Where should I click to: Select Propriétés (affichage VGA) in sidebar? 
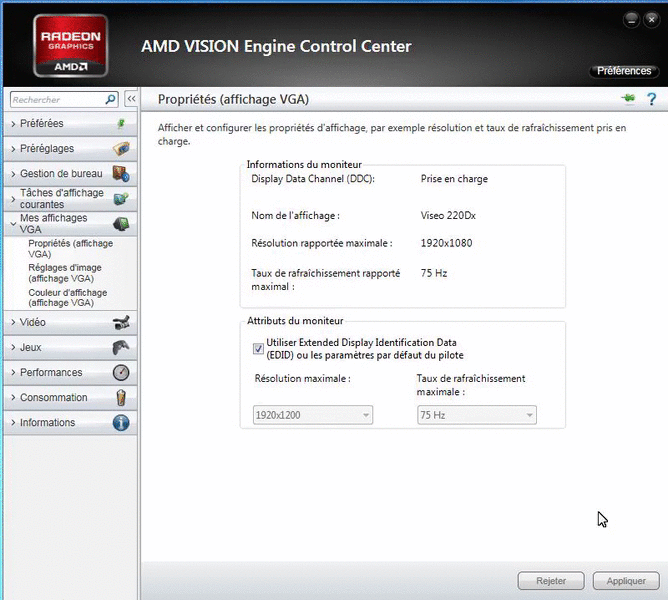[70, 248]
